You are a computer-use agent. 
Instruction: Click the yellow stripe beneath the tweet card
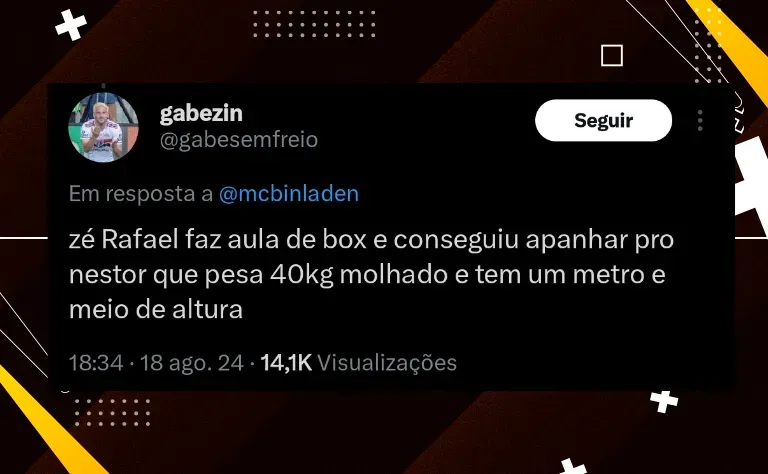tap(47, 421)
